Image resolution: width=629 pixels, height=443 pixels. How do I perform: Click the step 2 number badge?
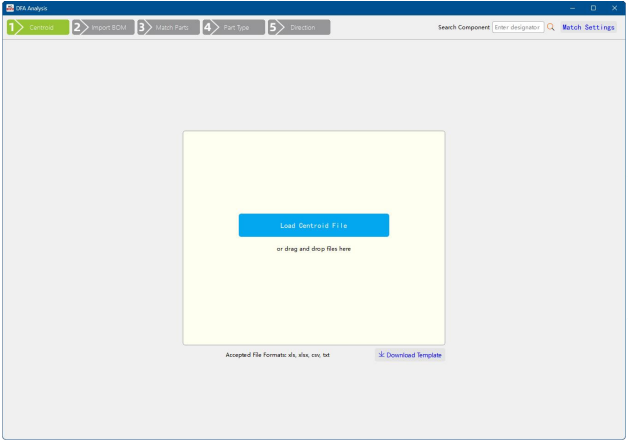77,27
